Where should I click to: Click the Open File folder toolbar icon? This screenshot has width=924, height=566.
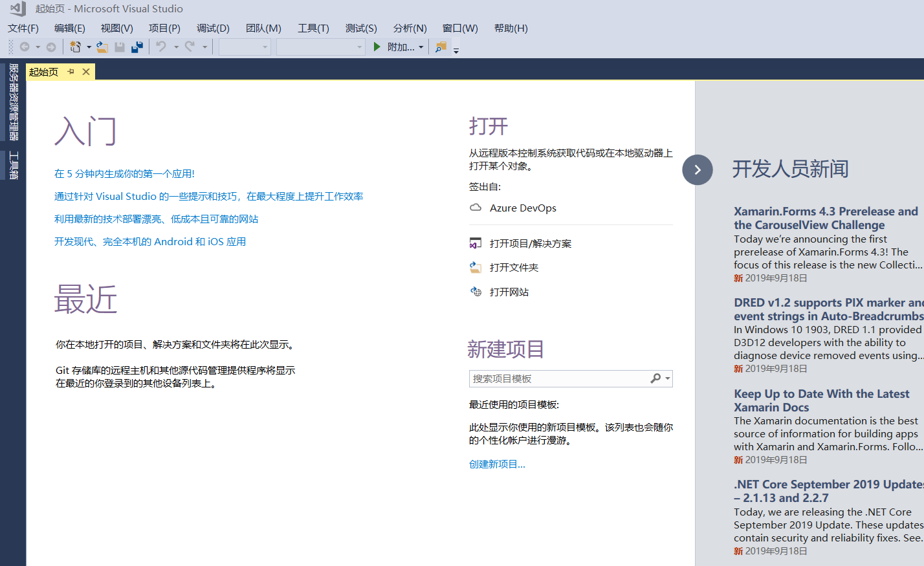tap(102, 47)
